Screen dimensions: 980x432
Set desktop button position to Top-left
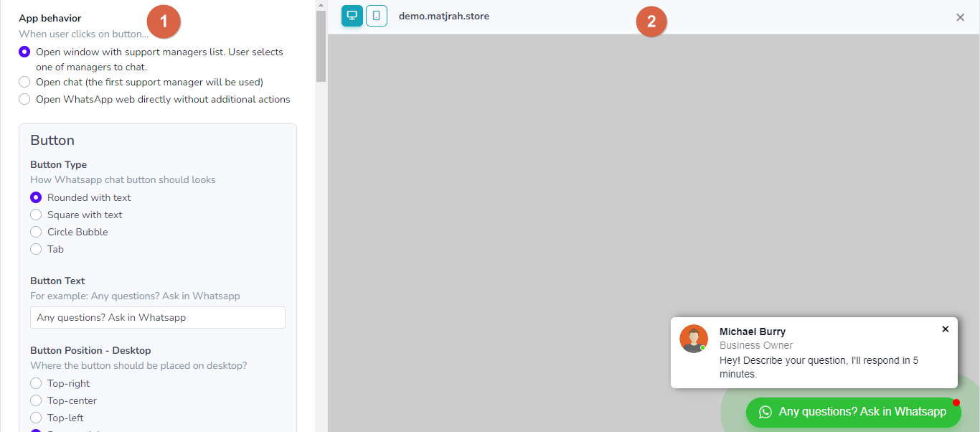36,418
